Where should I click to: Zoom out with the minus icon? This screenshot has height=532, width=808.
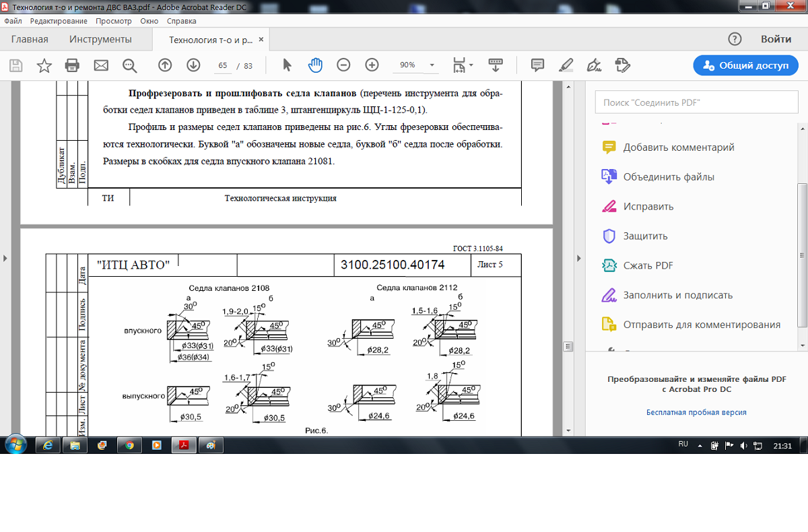click(x=343, y=65)
